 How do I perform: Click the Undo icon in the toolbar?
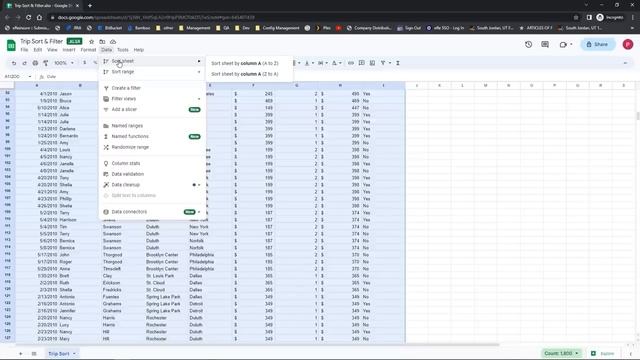(14, 63)
